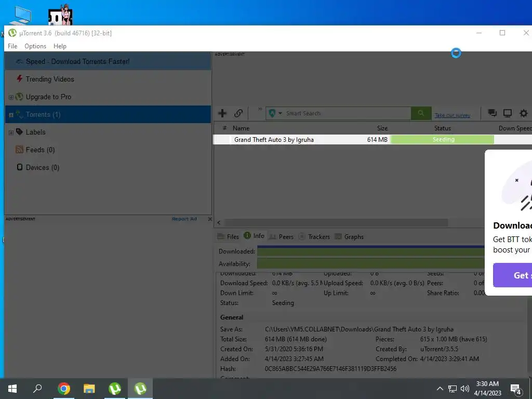Viewport: 532px width, 399px height.
Task: Show hidden tray icons chevron
Action: click(440, 389)
